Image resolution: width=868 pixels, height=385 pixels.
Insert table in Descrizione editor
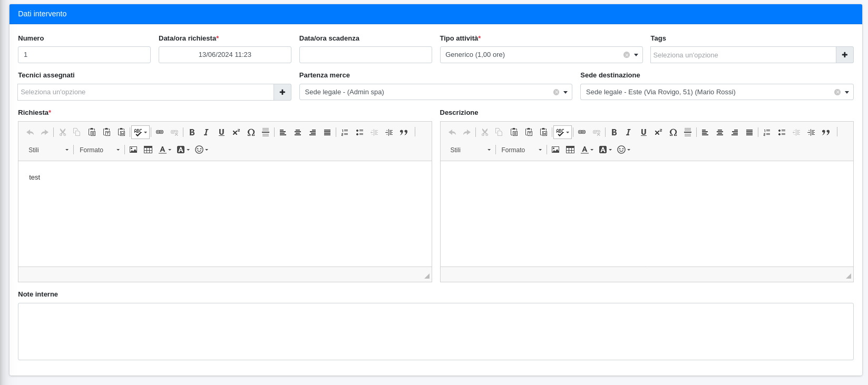[x=570, y=150]
